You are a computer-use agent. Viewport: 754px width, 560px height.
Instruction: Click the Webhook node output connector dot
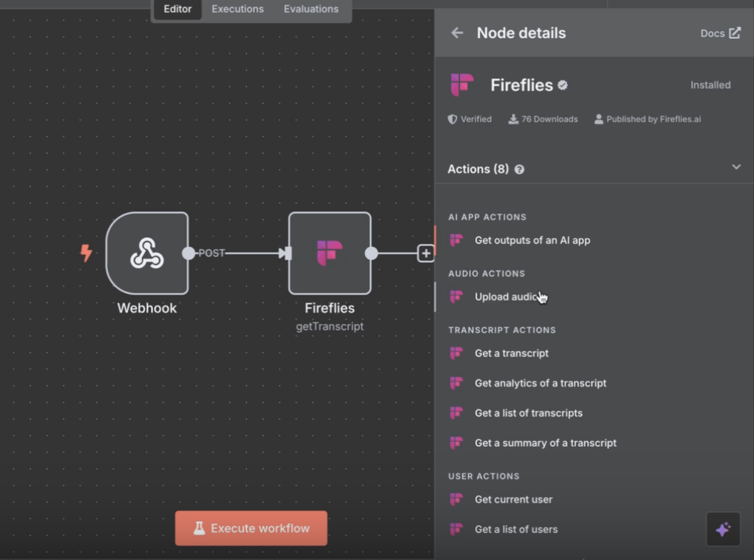(x=188, y=253)
